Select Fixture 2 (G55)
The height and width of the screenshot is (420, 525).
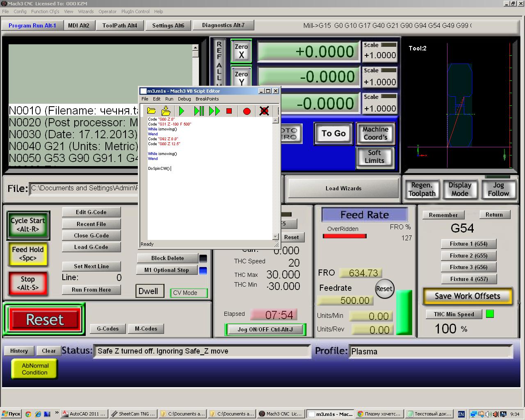coord(469,256)
